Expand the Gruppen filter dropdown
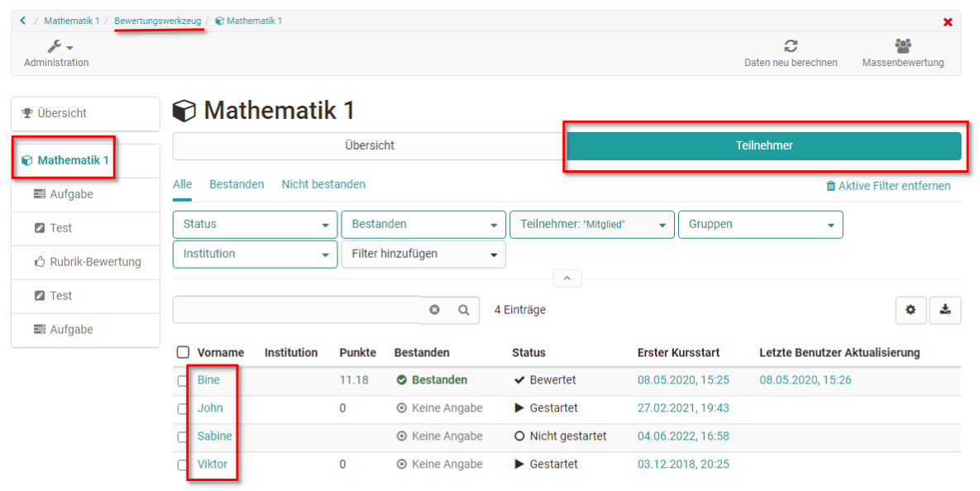Image resolution: width=980 pixels, height=491 pixels. coord(760,224)
